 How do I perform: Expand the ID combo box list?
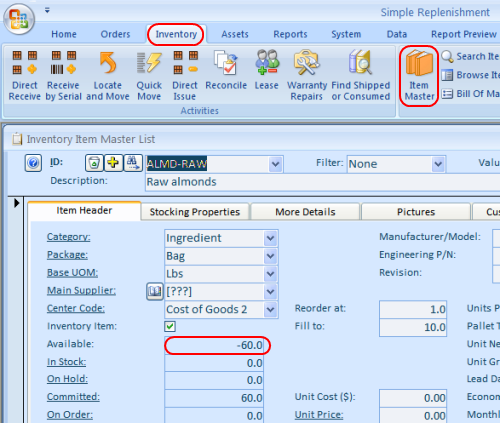coord(275,164)
